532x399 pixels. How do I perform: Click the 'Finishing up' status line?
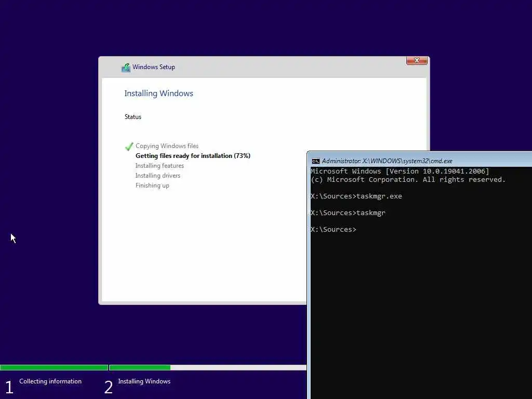coord(152,185)
